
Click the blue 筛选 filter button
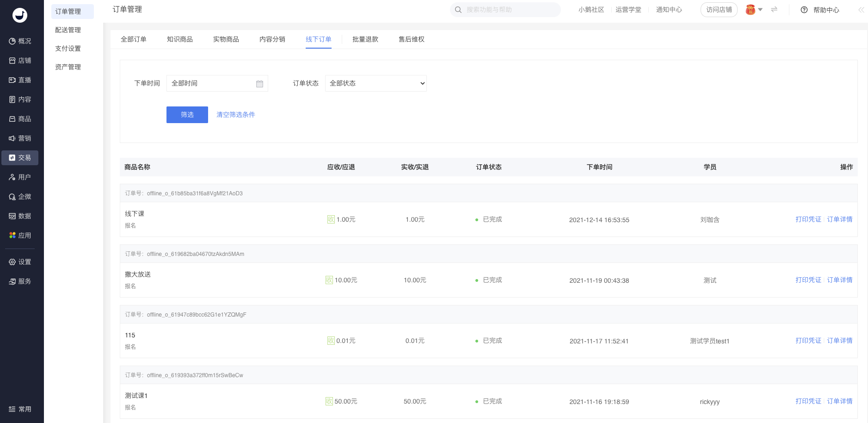tap(187, 115)
